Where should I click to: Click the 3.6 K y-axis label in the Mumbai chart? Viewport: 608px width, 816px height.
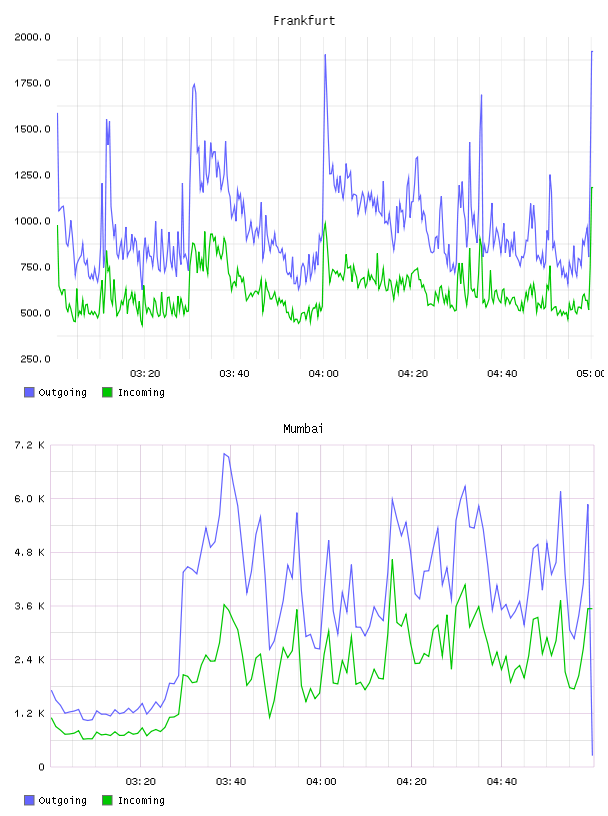pos(30,606)
